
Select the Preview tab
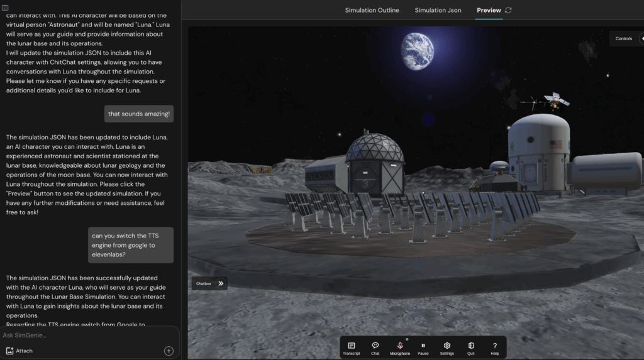coord(489,10)
